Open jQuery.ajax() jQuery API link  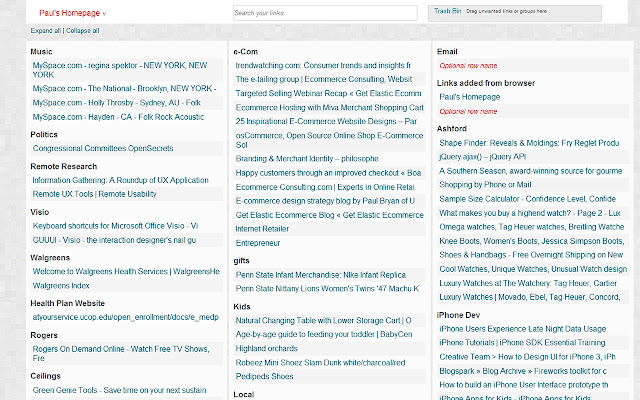(482, 157)
